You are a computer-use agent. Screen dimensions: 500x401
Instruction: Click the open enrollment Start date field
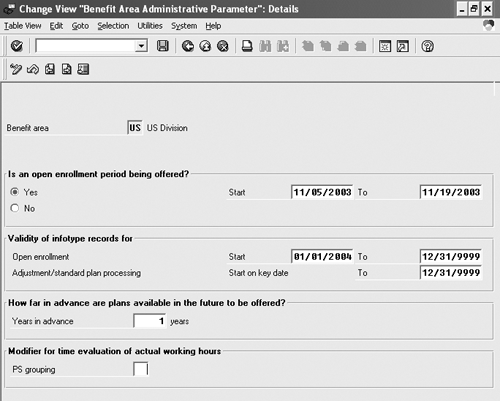(x=322, y=192)
